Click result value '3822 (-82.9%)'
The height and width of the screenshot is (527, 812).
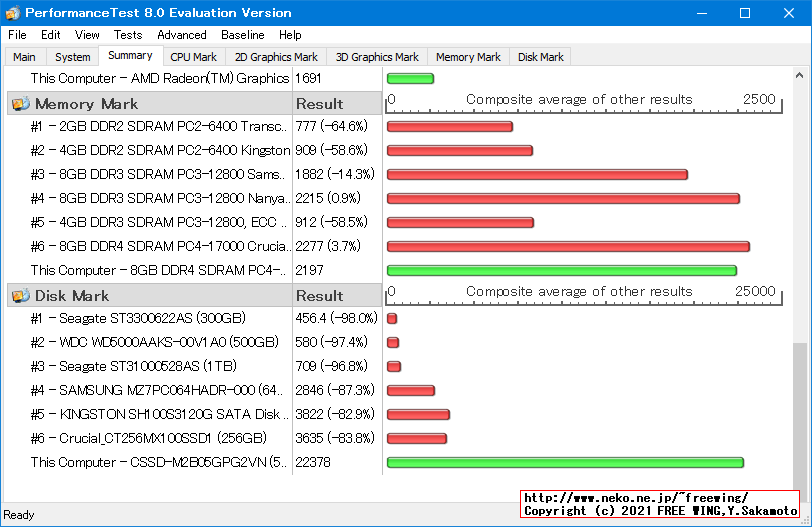(x=335, y=414)
